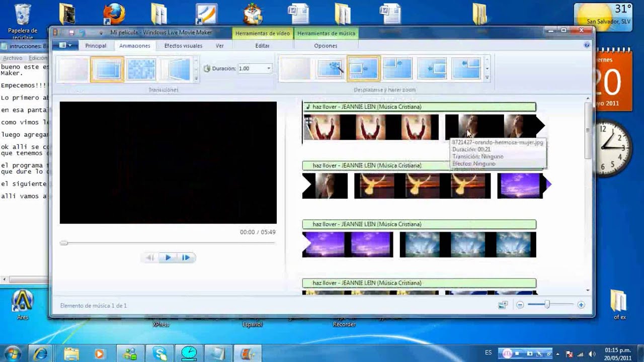The image size is (644, 362).
Task: Click the ES language indicator in the tray
Action: point(488,353)
